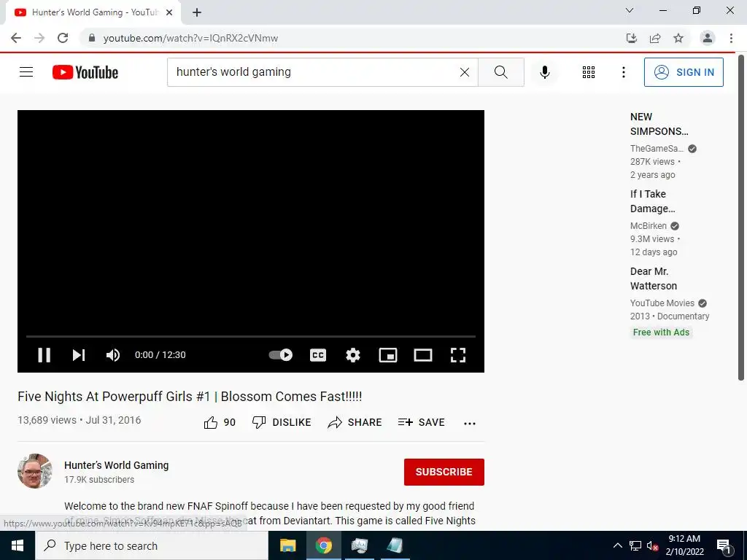The width and height of the screenshot is (747, 560).
Task: Open the miniplayer mode
Action: point(388,355)
